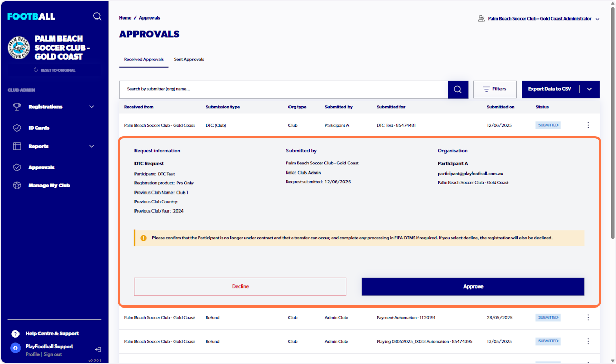This screenshot has height=364, width=616.
Task: Click the Reports table icon
Action: pos(17,146)
